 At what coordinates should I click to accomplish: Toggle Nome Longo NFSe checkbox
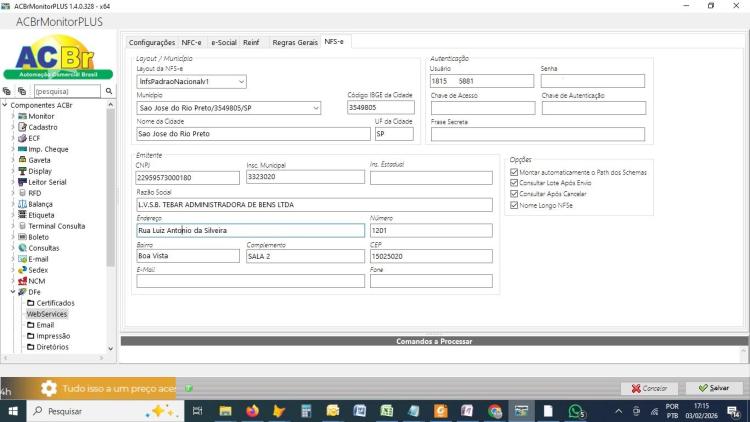point(514,205)
